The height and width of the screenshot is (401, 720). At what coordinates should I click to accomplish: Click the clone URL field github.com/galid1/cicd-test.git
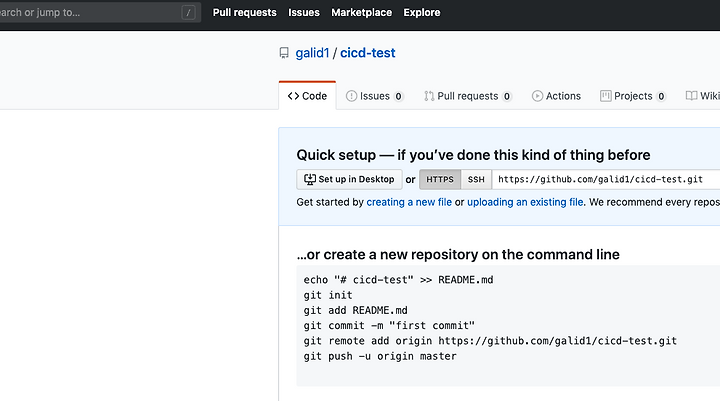coord(606,179)
